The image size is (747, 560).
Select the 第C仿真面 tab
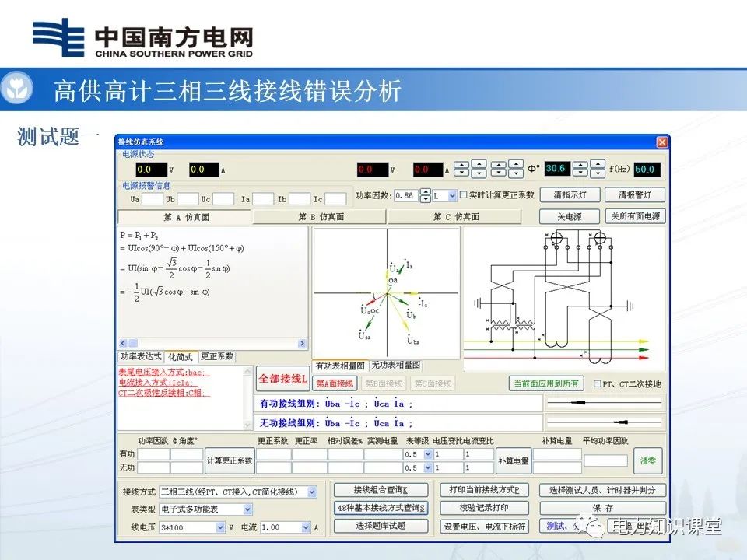456,215
